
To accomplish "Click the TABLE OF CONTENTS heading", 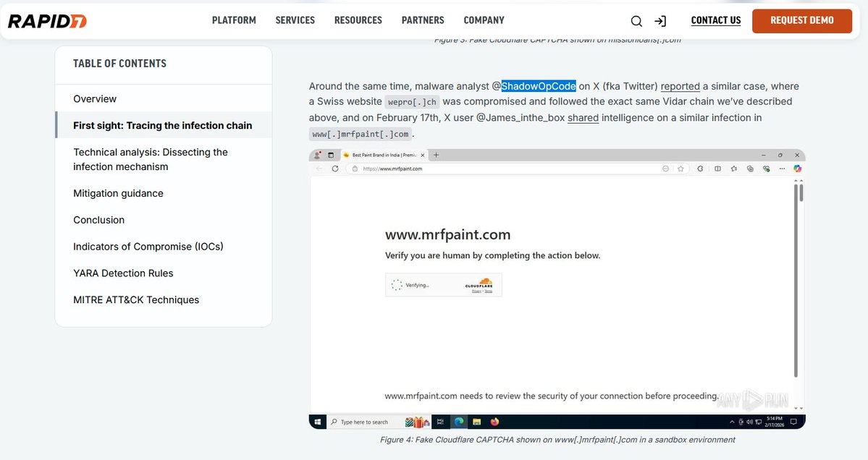I will coord(119,64).
